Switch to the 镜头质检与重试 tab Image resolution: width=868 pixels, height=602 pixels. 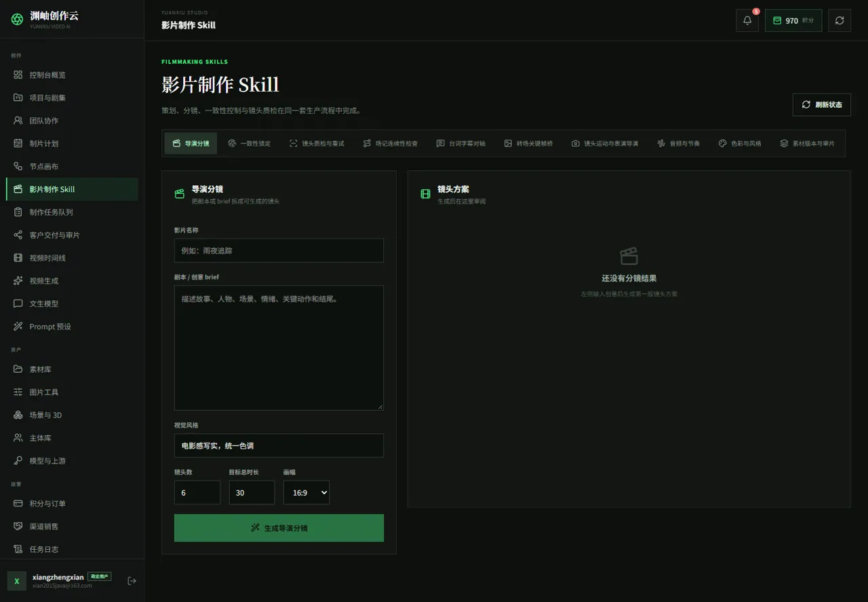(317, 144)
